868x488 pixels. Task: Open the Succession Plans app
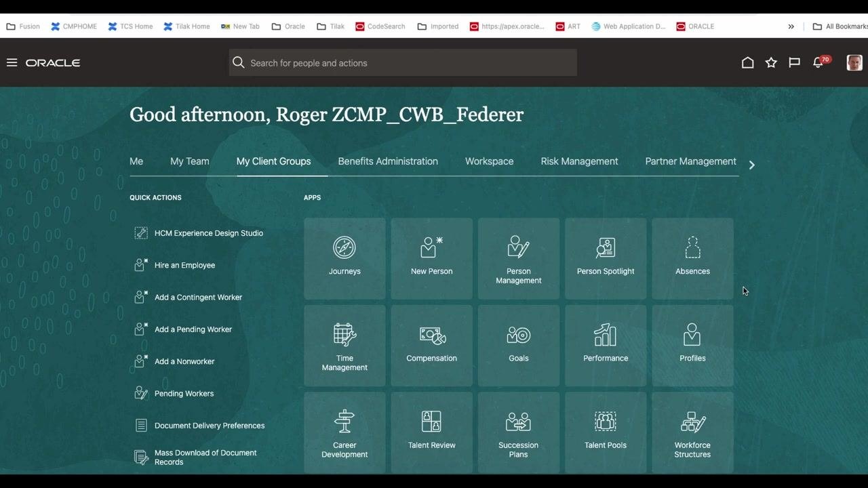(519, 432)
